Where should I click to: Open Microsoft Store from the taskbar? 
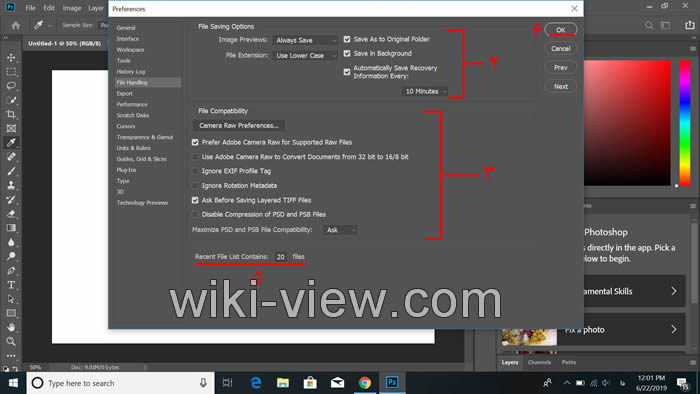pos(310,383)
